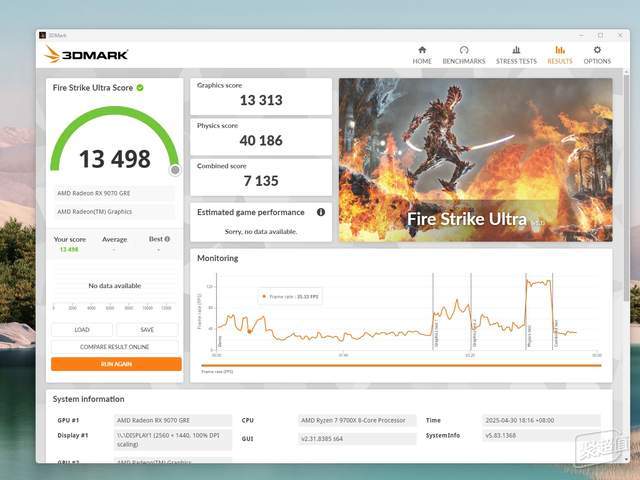The image size is (640, 480).
Task: Click the green validation checkmark beside Fire Strike Ultra Score
Action: (x=140, y=88)
